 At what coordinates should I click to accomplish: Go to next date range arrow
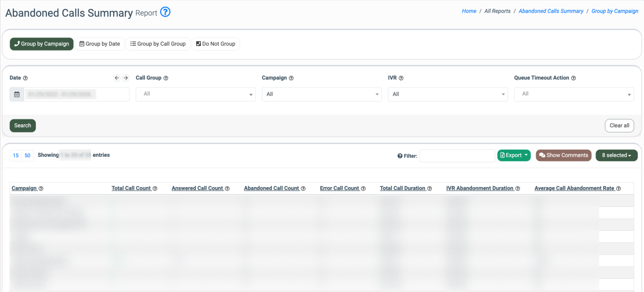coord(126,78)
